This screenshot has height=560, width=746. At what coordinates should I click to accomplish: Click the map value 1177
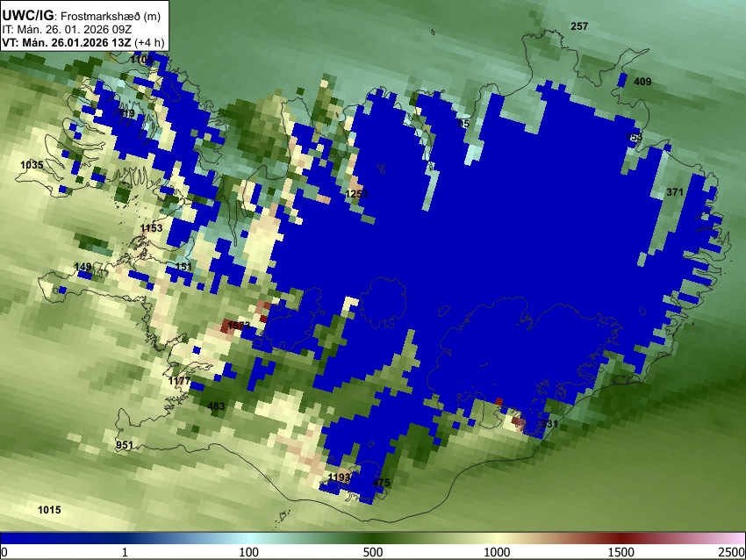tap(179, 381)
